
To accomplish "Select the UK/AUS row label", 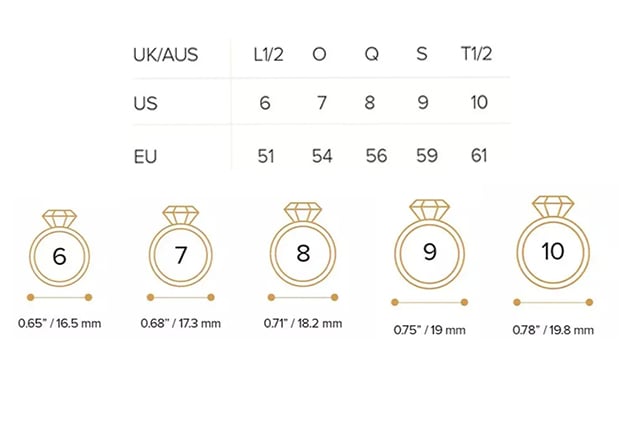I will point(165,54).
